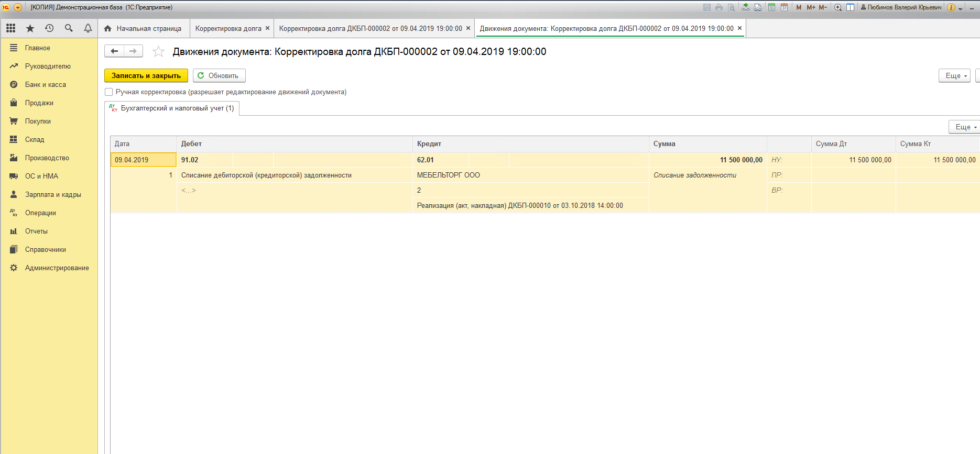Open the sections grid menu icon
Viewport: 980px width, 454px height.
coord(10,28)
